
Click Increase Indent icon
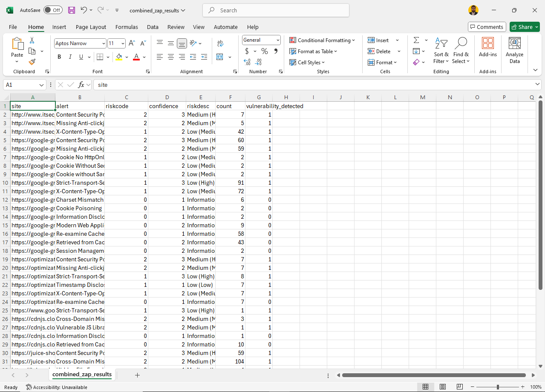[x=204, y=57]
